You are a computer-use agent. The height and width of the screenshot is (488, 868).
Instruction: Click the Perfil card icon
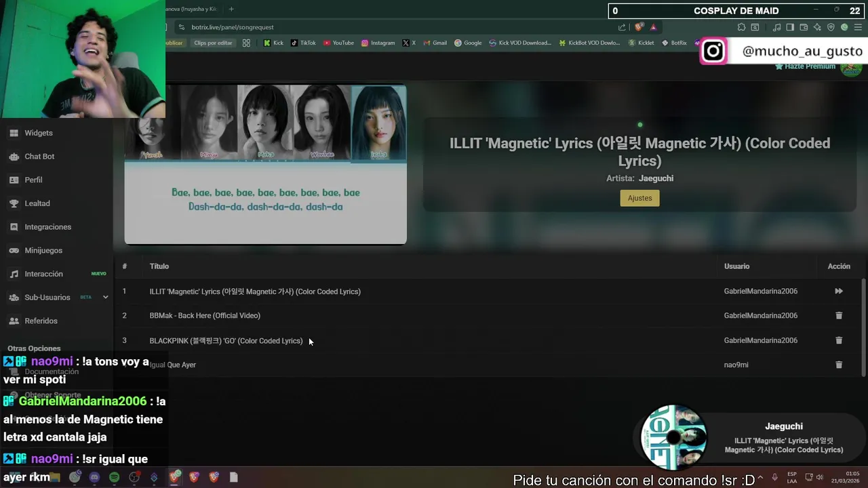pos(14,180)
